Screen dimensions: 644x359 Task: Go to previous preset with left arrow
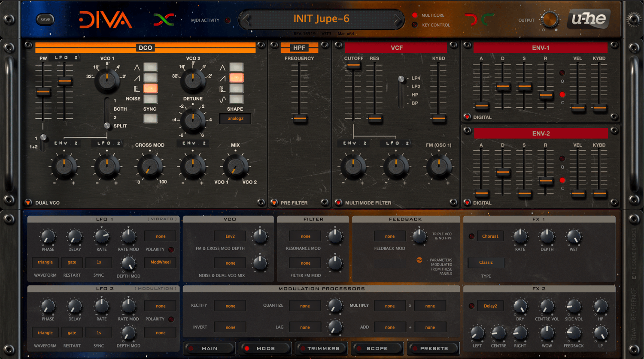click(x=246, y=19)
